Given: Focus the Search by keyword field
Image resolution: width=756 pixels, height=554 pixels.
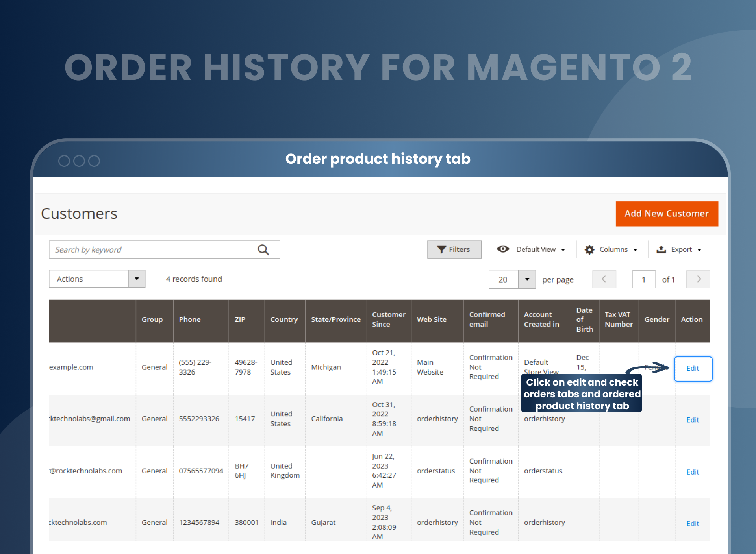Looking at the screenshot, I should tap(164, 249).
